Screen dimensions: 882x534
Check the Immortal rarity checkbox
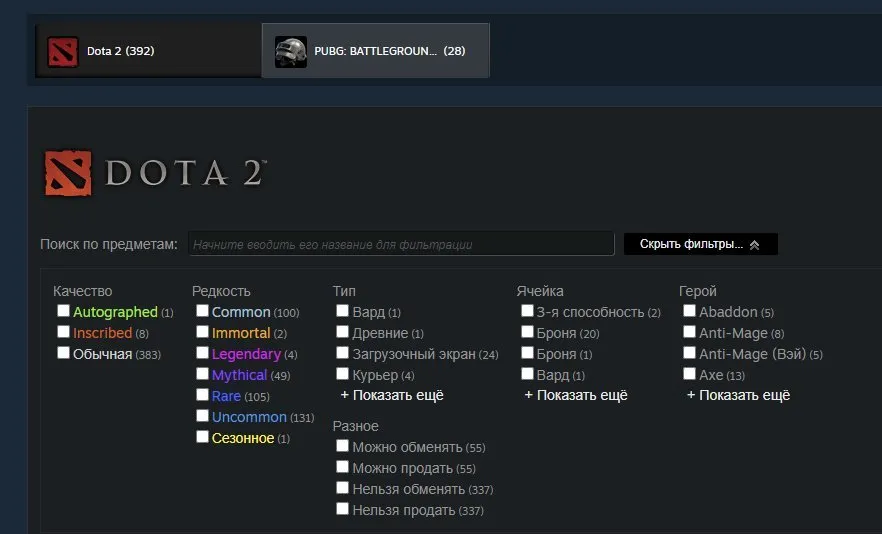202,331
